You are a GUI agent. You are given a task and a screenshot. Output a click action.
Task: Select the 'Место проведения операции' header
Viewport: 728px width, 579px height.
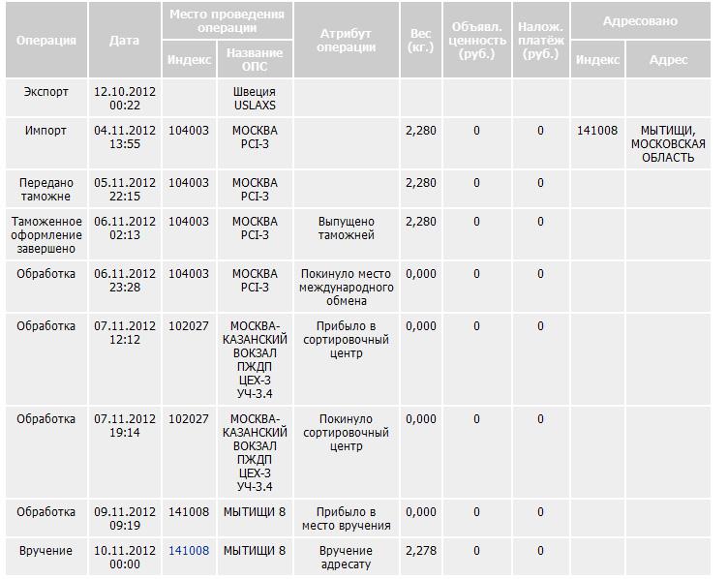227,21
